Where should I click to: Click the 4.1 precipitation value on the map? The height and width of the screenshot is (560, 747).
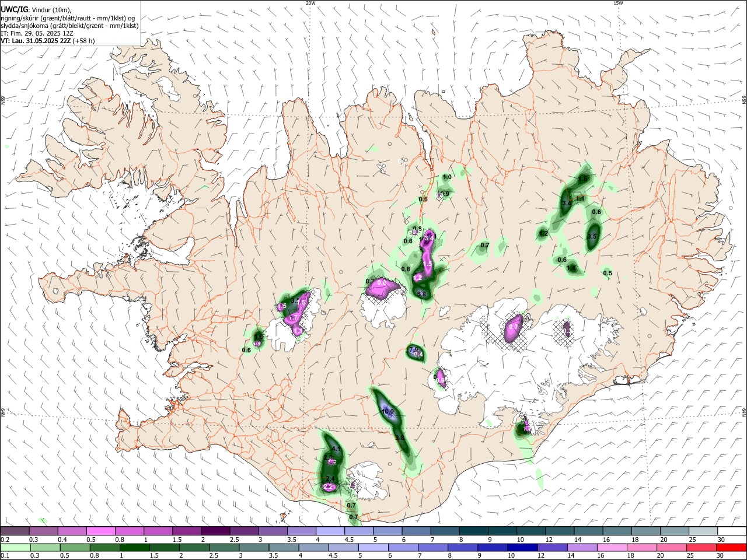[336, 449]
